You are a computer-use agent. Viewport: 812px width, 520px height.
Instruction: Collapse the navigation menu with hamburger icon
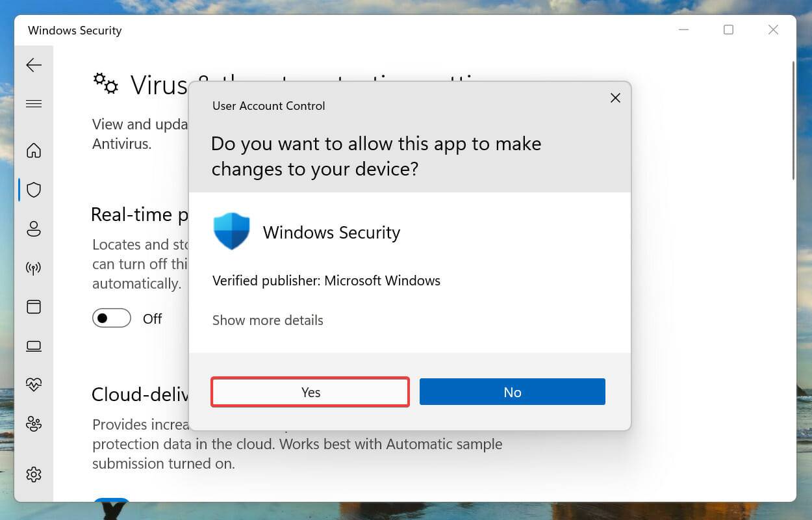point(34,103)
